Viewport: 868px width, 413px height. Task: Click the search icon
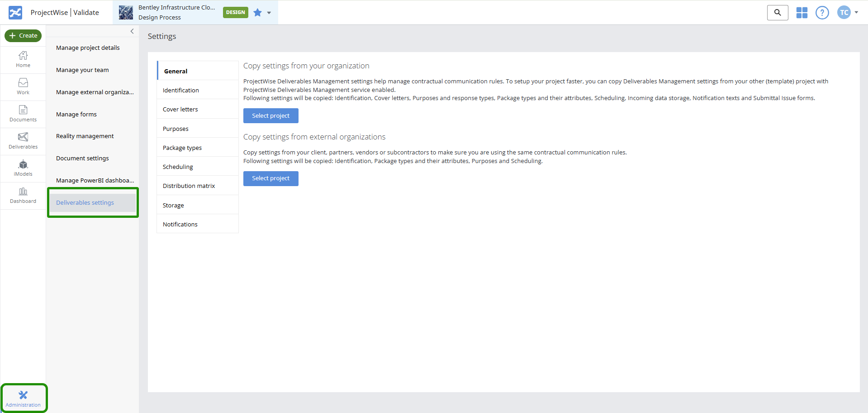[x=777, y=12]
